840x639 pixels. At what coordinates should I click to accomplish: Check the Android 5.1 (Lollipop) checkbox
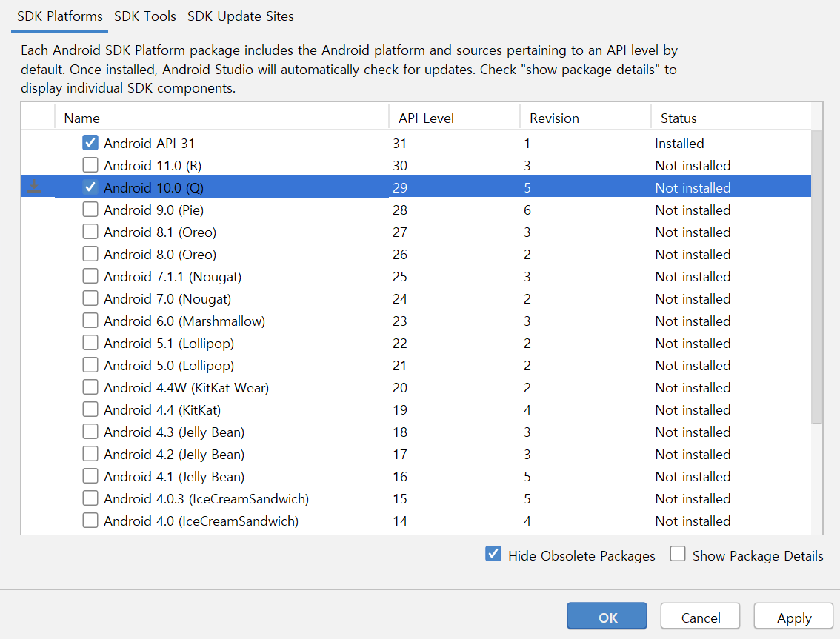click(x=90, y=343)
